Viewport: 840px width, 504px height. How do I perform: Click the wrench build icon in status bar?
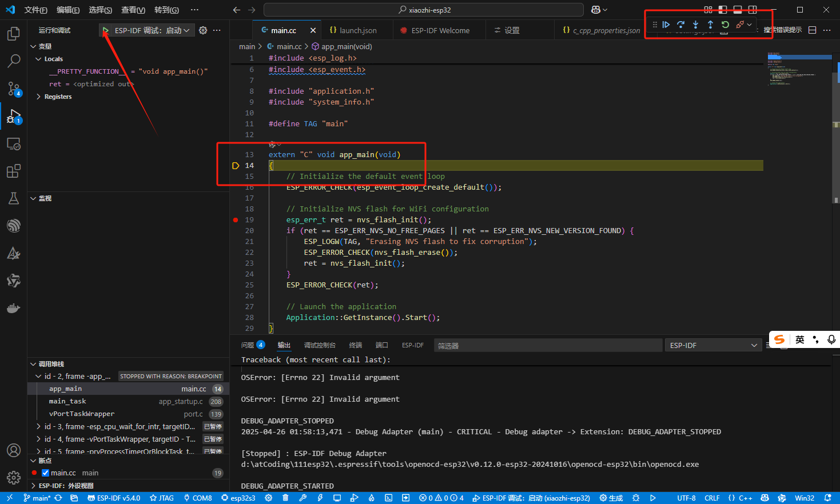pos(302,498)
